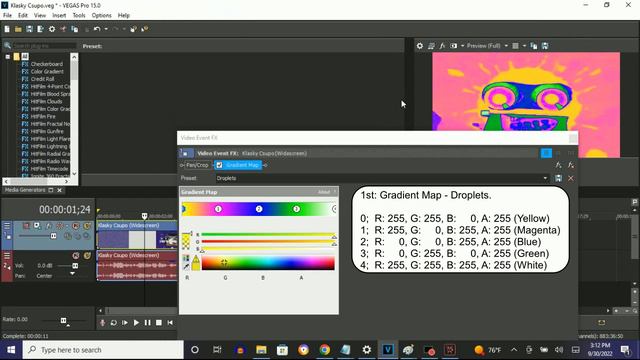This screenshot has width=640, height=360.
Task: Click the Remove Selected Plug-In icon
Action: (x=571, y=165)
